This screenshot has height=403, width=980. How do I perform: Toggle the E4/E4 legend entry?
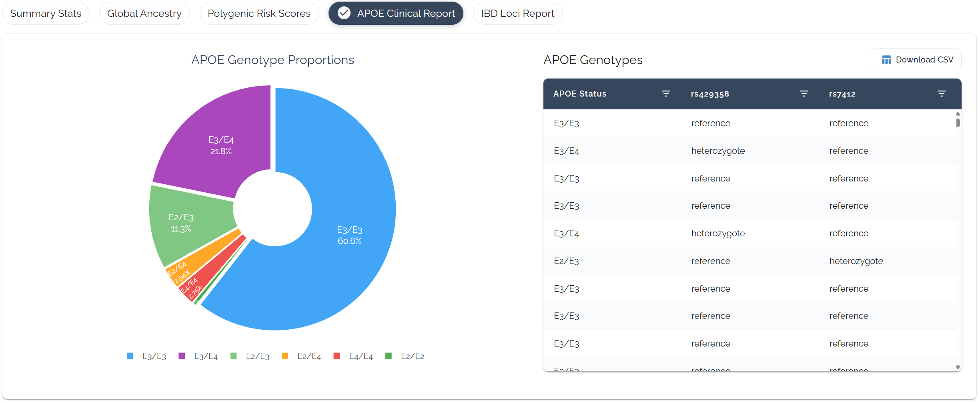coord(353,356)
